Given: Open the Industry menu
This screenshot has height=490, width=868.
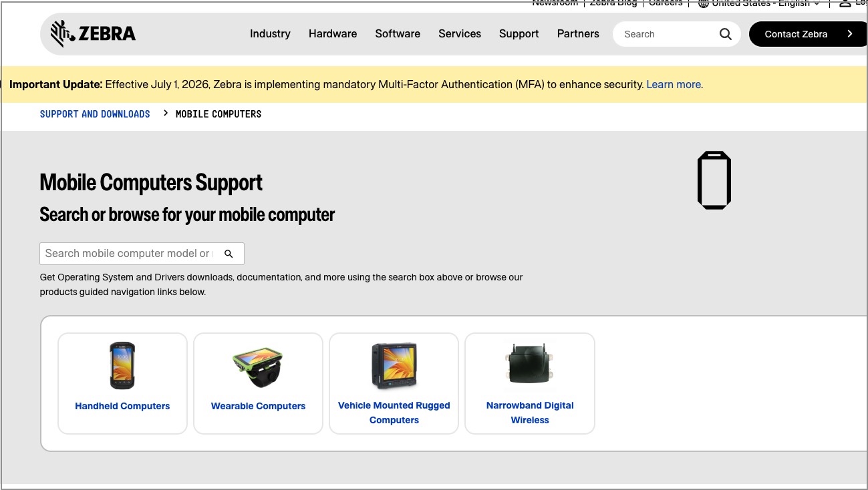Looking at the screenshot, I should [270, 34].
